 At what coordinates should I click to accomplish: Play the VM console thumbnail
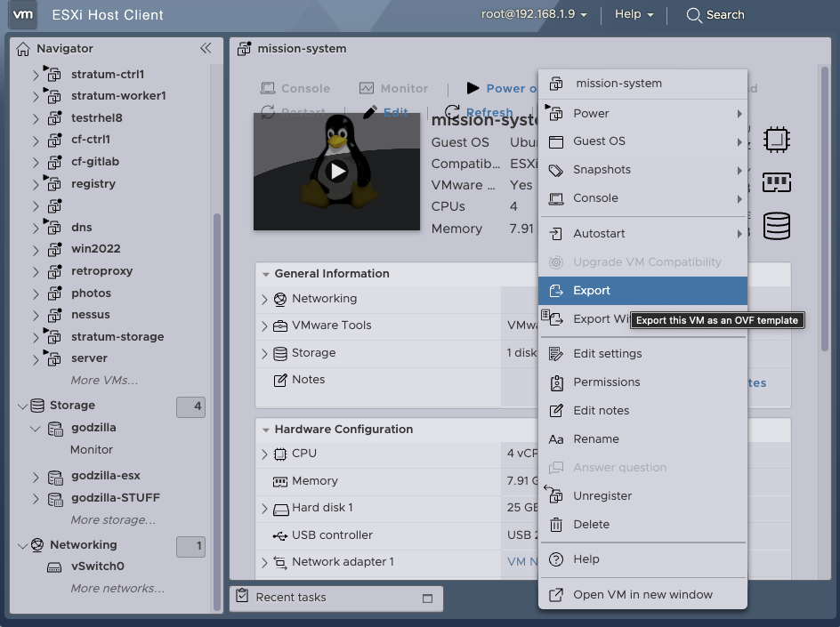337,172
